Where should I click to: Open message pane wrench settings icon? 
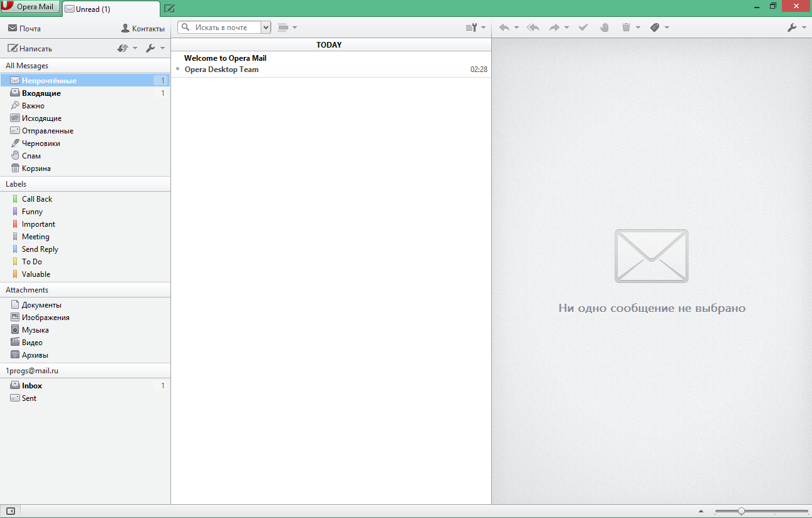pyautogui.click(x=792, y=28)
